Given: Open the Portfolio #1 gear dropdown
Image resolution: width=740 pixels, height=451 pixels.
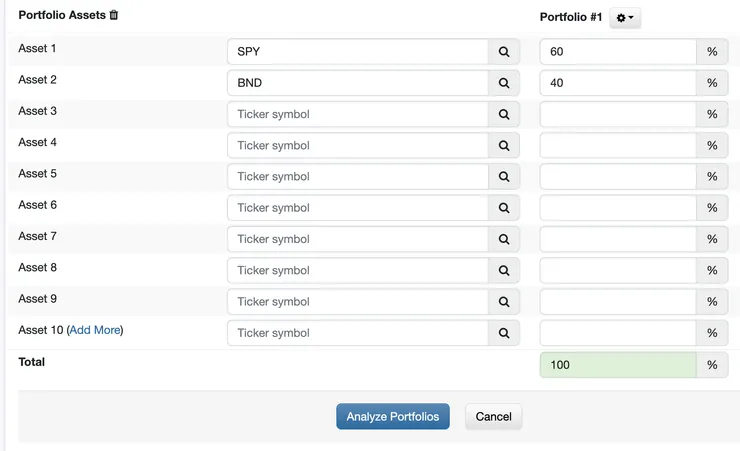Looking at the screenshot, I should pos(625,18).
